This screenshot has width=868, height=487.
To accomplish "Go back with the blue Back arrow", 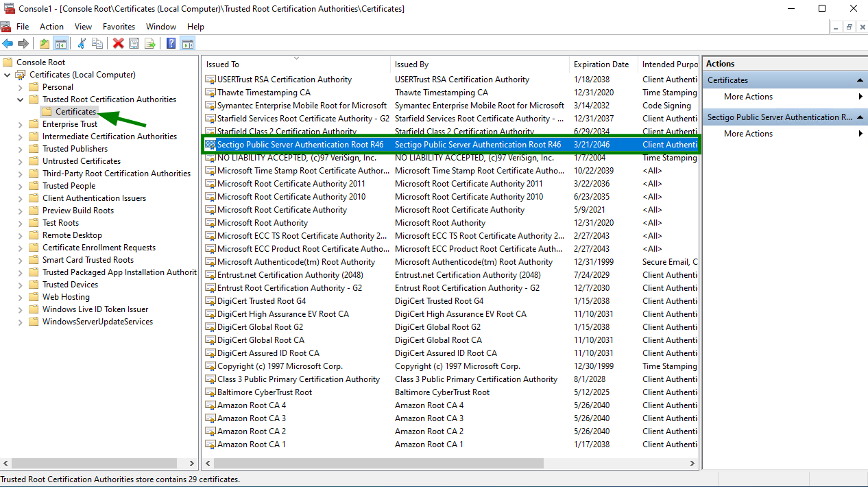I will point(8,44).
